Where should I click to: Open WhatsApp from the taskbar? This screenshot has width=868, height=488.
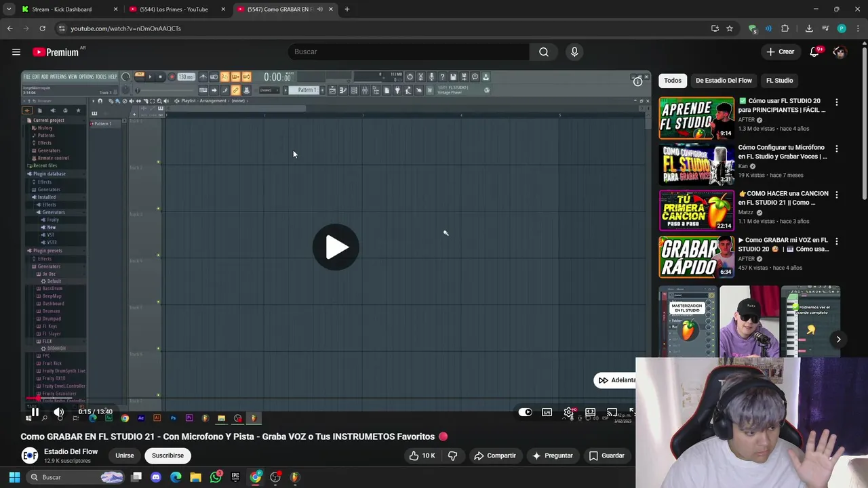(x=216, y=477)
